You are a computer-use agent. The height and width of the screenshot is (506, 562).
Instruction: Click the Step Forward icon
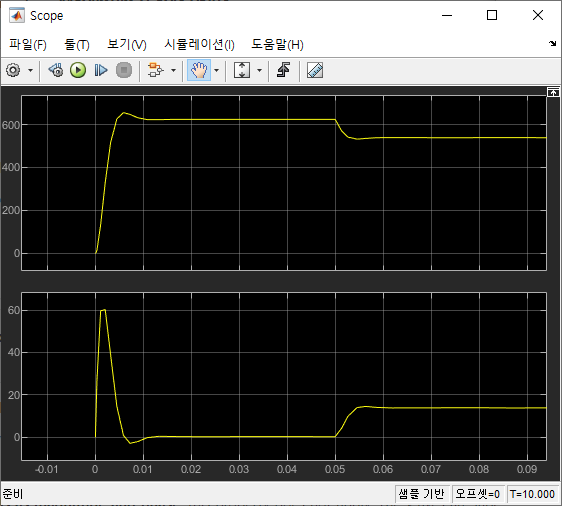(x=101, y=70)
